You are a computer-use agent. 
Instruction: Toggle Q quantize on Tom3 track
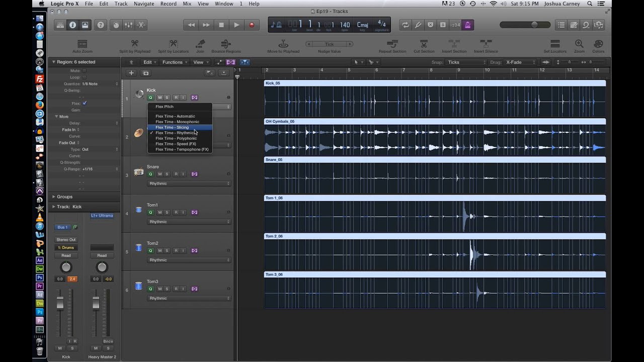(150, 289)
